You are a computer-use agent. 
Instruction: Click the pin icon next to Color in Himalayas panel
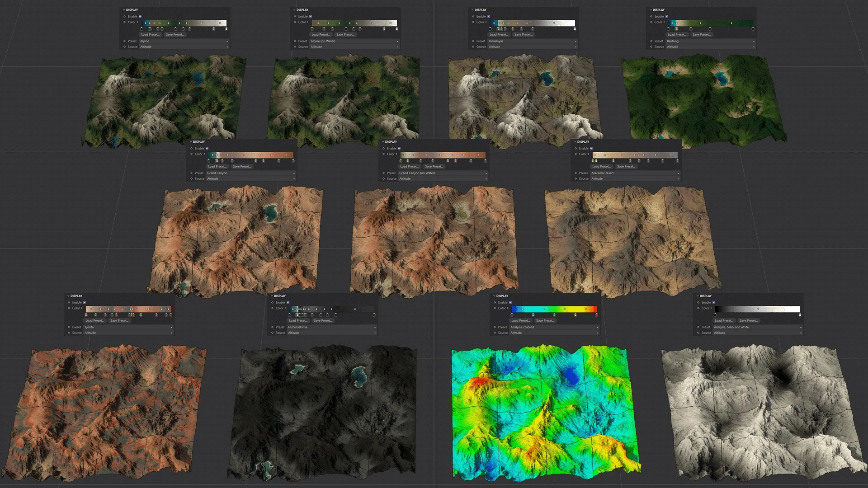473,22
